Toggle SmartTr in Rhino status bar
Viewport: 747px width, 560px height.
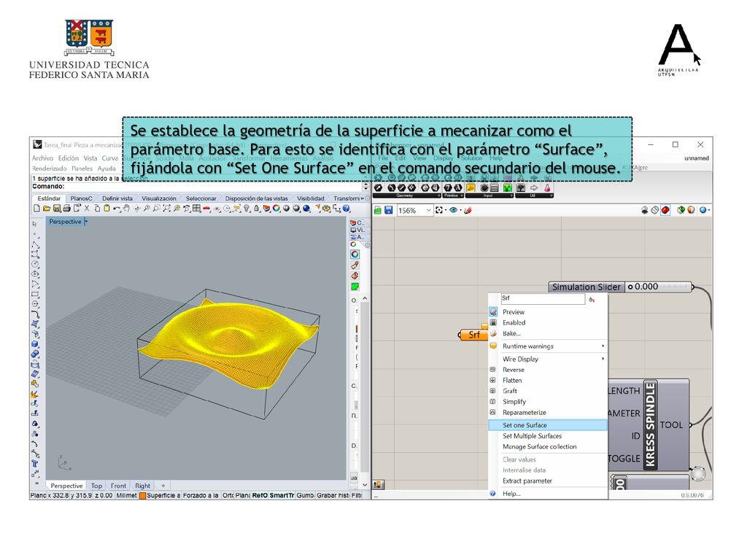tap(282, 495)
